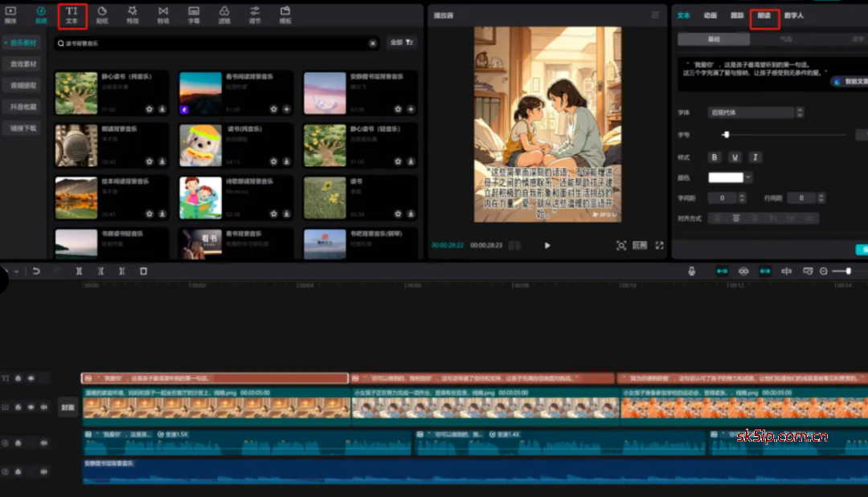Open the 贴纸 (Sticker) panel

(102, 14)
